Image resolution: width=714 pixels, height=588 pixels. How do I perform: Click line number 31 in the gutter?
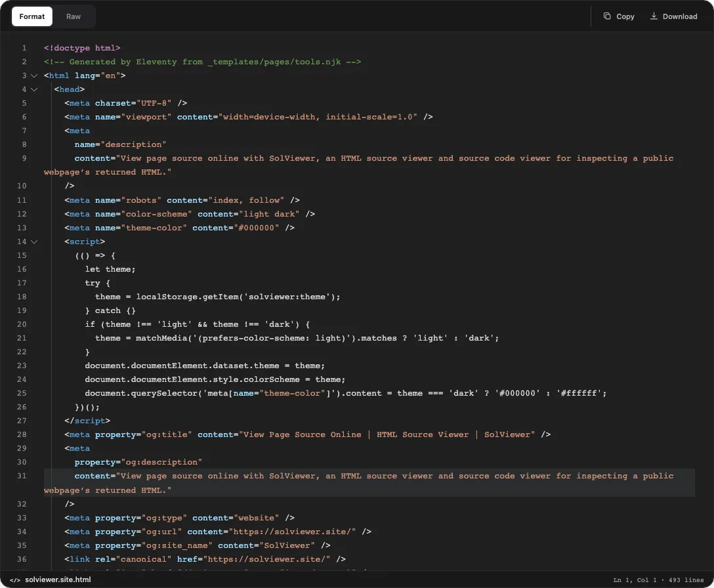coord(22,476)
